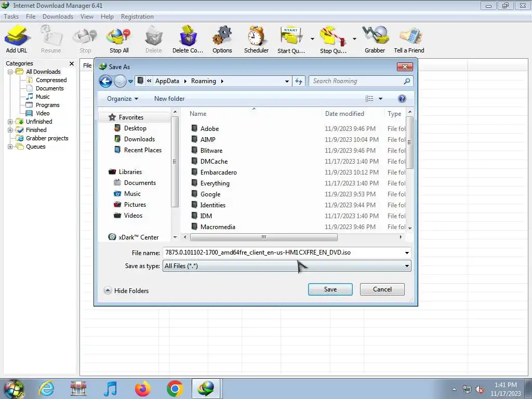Open the Downloads menu
This screenshot has height=399, width=532.
[x=58, y=17]
